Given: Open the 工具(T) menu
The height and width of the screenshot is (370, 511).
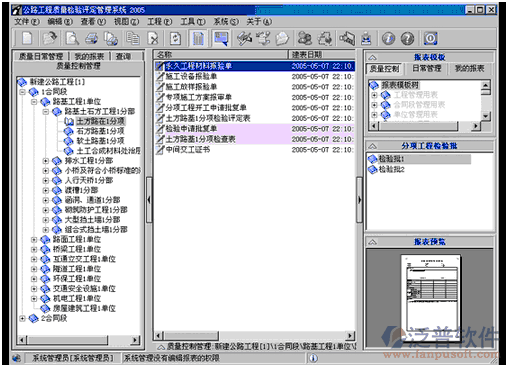Looking at the screenshot, I should pos(193,22).
